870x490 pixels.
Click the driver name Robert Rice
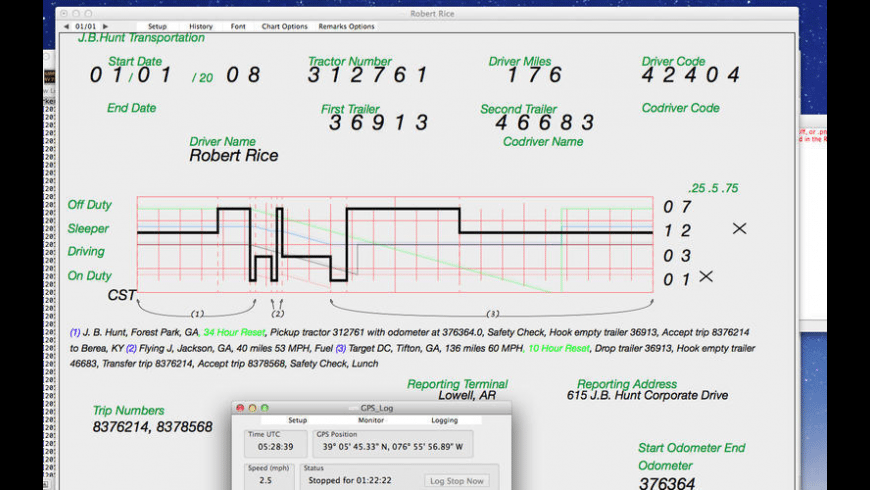[234, 155]
